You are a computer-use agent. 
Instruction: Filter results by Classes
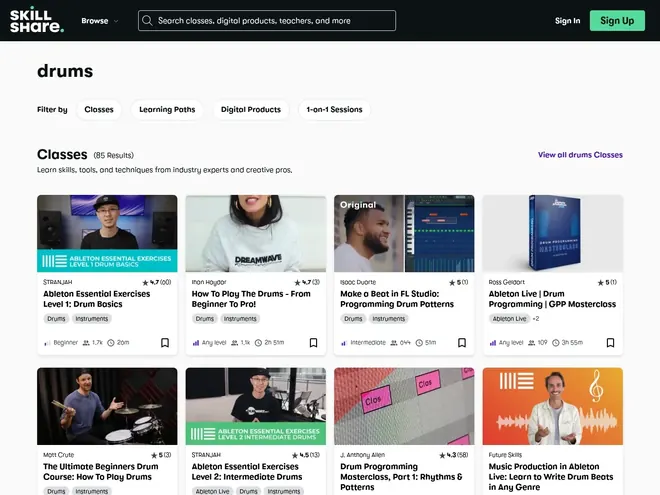click(99, 109)
